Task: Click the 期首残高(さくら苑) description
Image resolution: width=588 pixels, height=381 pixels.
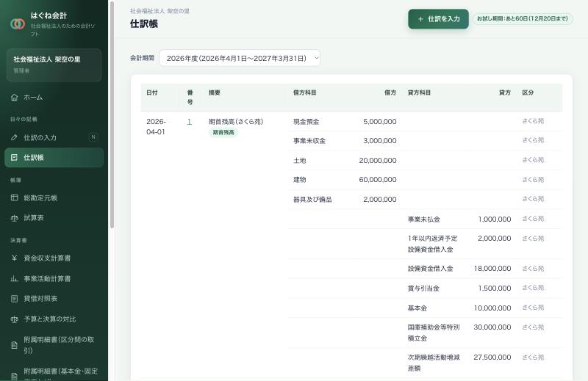Action: (236, 122)
